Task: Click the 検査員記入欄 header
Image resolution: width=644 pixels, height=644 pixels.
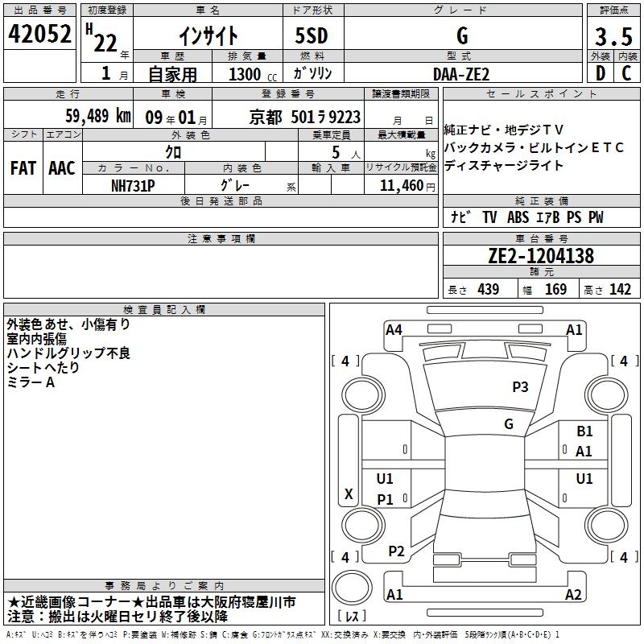Action: click(164, 310)
